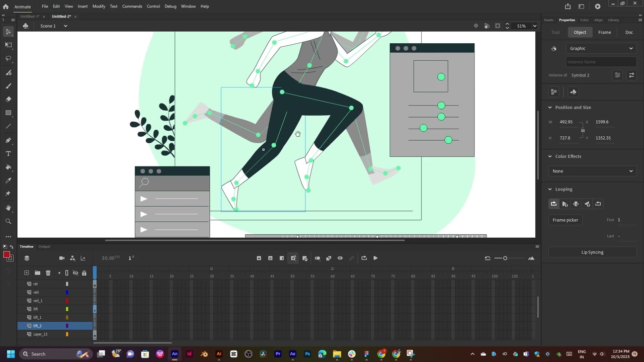This screenshot has width=644, height=362.
Task: Pick the Zoom tool from the toolbar
Action: 8,221
